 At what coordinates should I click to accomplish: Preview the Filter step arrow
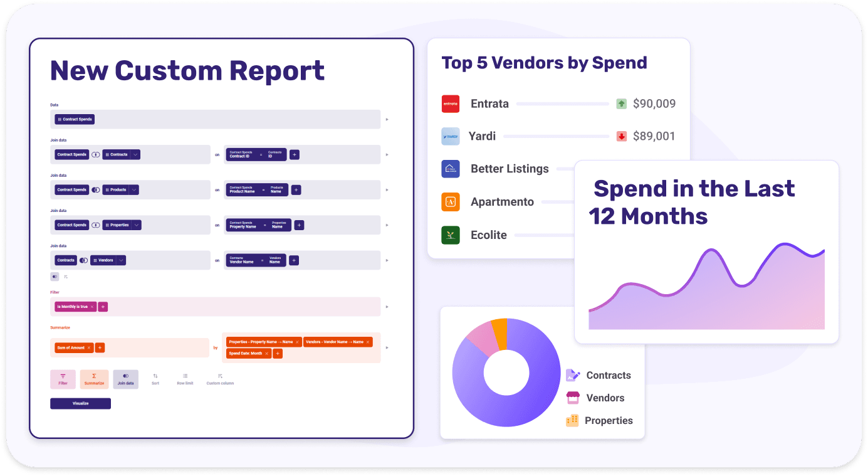(387, 307)
